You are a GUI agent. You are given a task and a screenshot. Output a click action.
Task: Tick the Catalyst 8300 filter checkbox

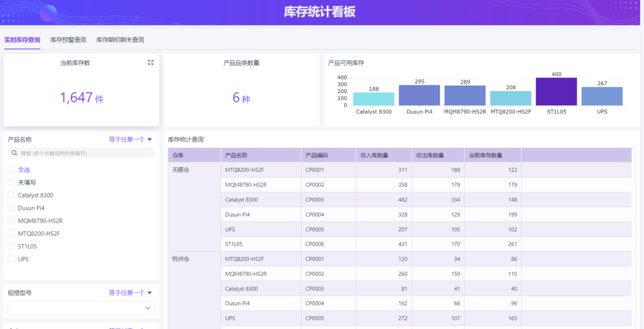11,195
